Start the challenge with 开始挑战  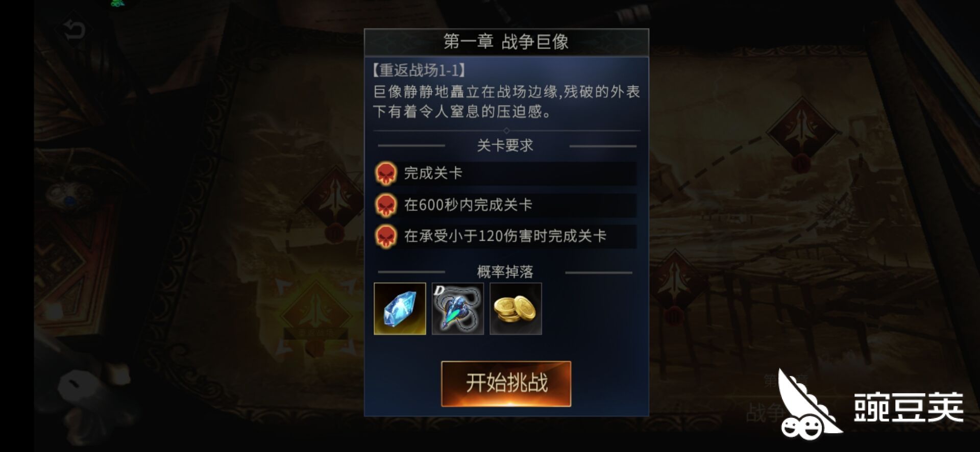pyautogui.click(x=506, y=384)
